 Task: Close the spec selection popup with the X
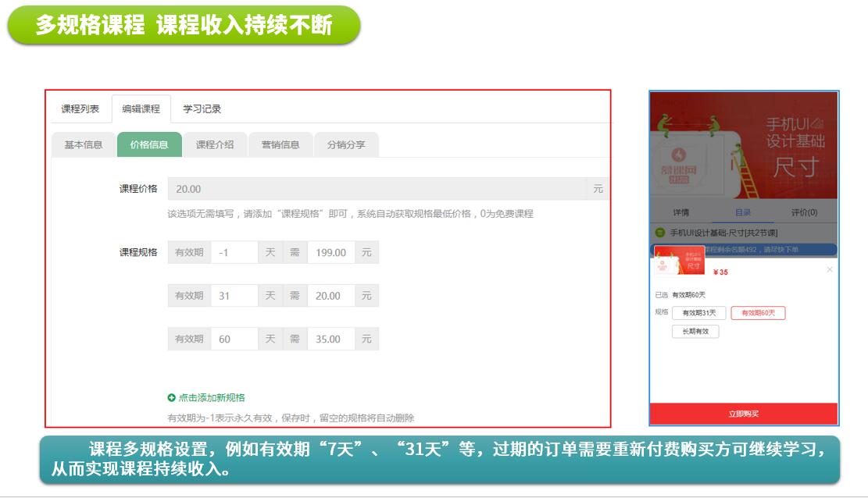(x=829, y=269)
